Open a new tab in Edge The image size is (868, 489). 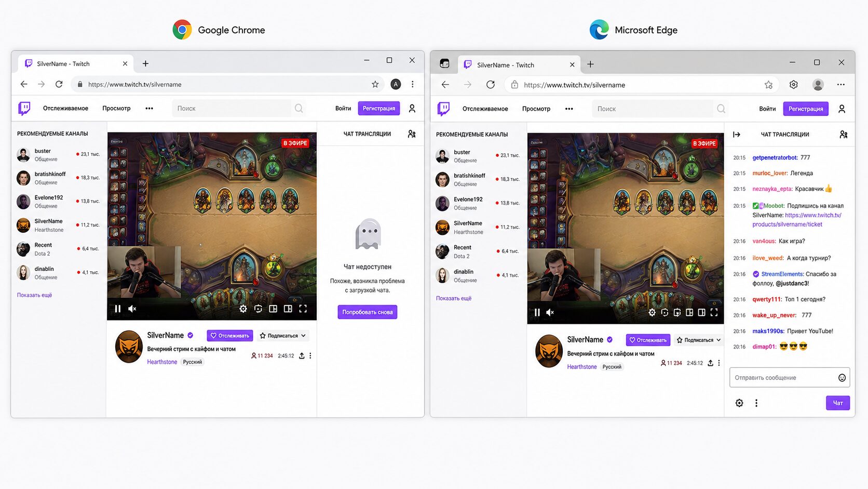click(590, 64)
